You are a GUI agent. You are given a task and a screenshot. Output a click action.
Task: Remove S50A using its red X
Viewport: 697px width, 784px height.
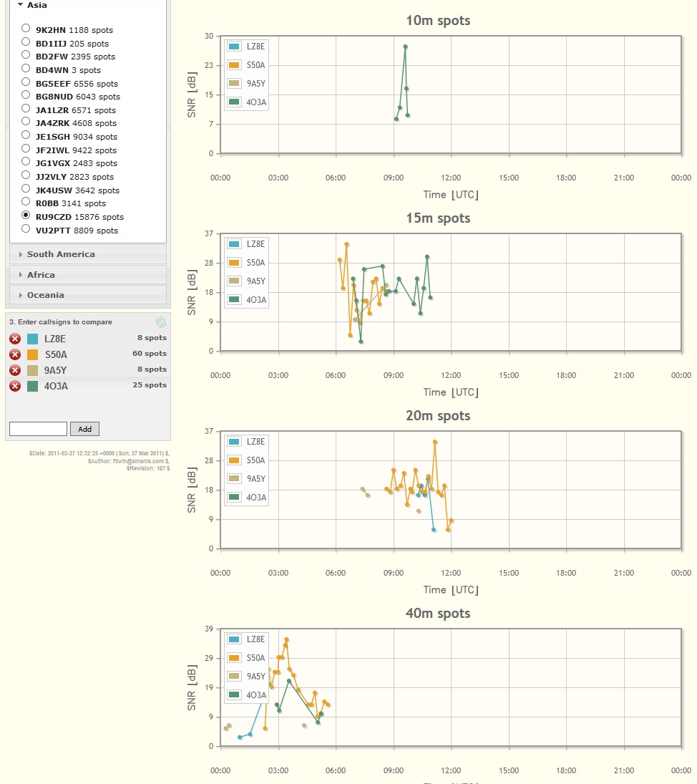(15, 354)
